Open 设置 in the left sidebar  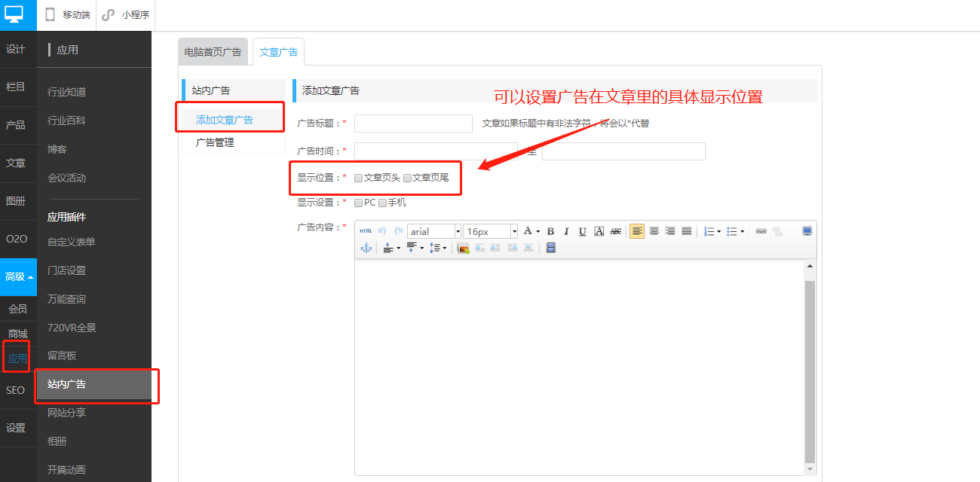pos(16,428)
